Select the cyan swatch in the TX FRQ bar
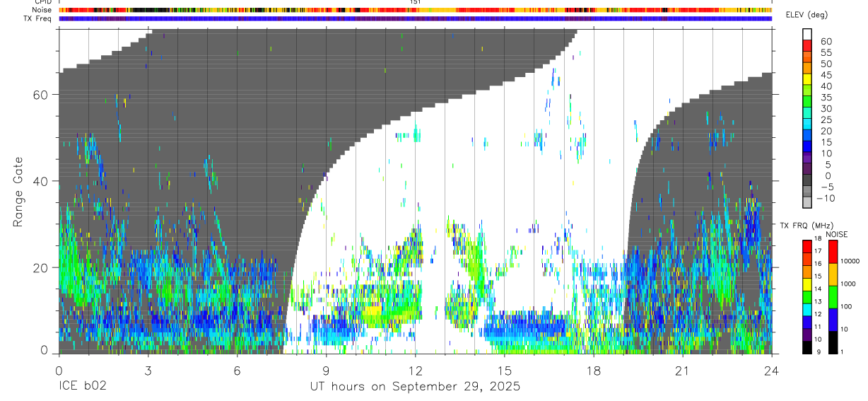868x401 pixels. coord(807,310)
